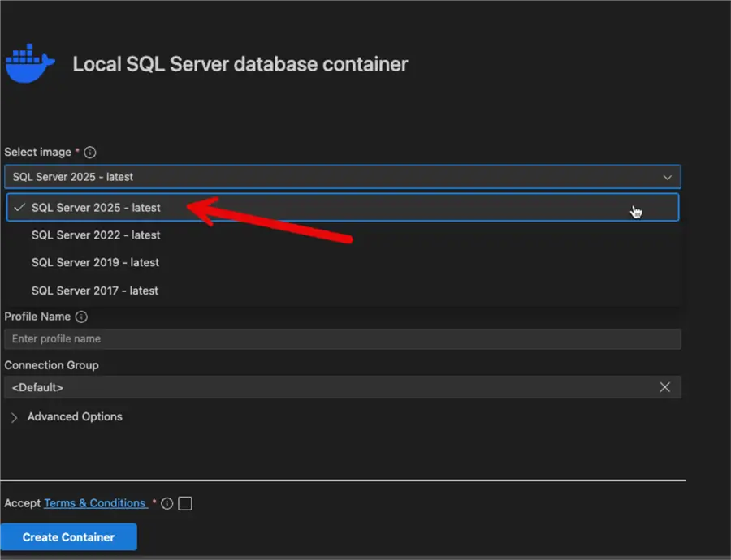Open the info tooltip beside Select image

click(x=89, y=152)
